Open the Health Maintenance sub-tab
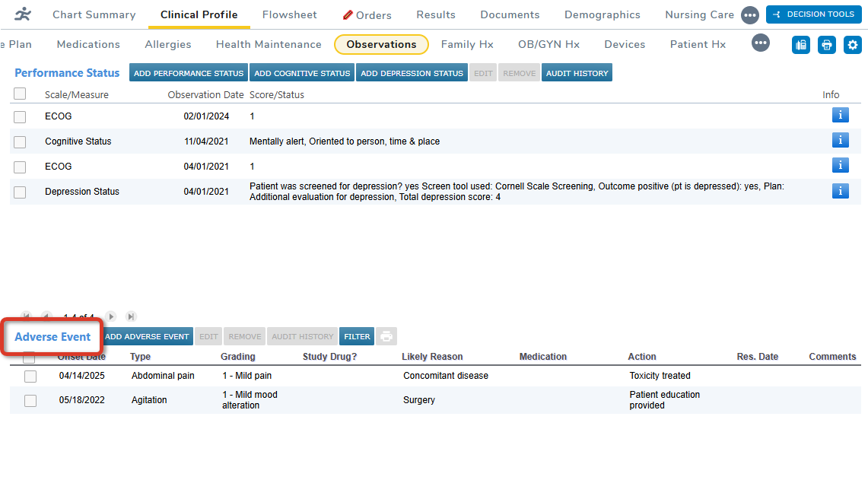 [269, 44]
